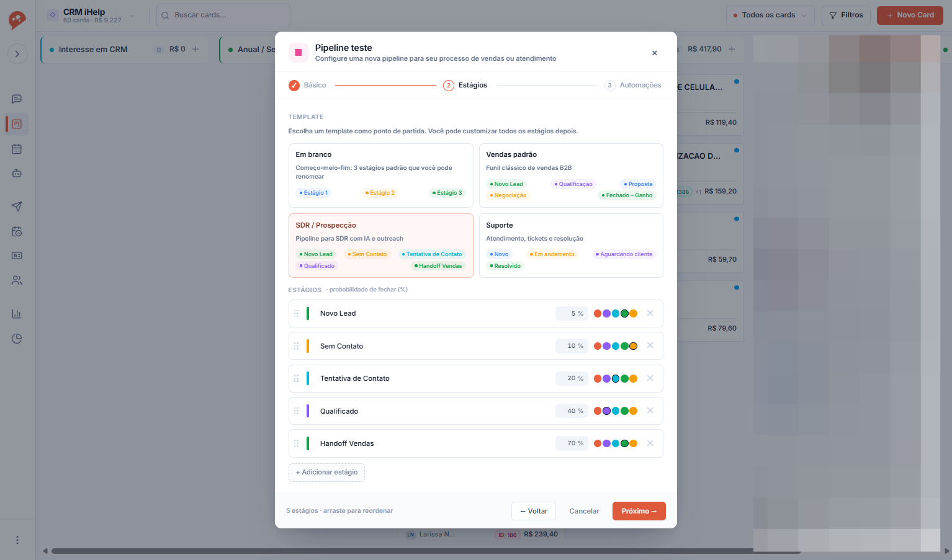The width and height of the screenshot is (952, 560).
Task: Edit the 40 % probability for Qualificado
Action: point(572,411)
